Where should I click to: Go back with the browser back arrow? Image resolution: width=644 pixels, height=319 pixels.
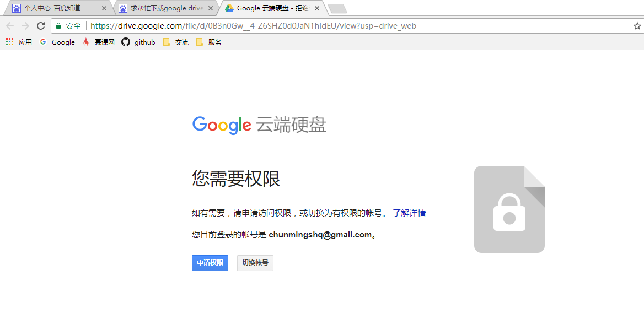(10, 26)
